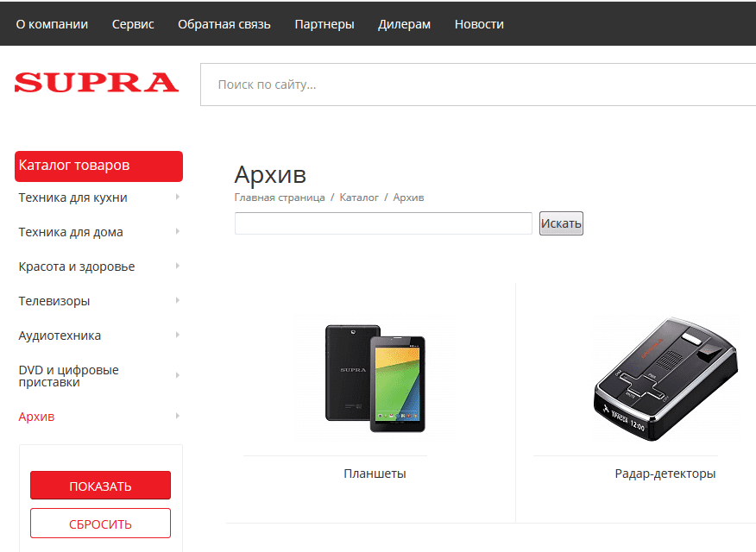Expand the Техника для дома submenu arrow
The height and width of the screenshot is (552, 756).
point(177,232)
